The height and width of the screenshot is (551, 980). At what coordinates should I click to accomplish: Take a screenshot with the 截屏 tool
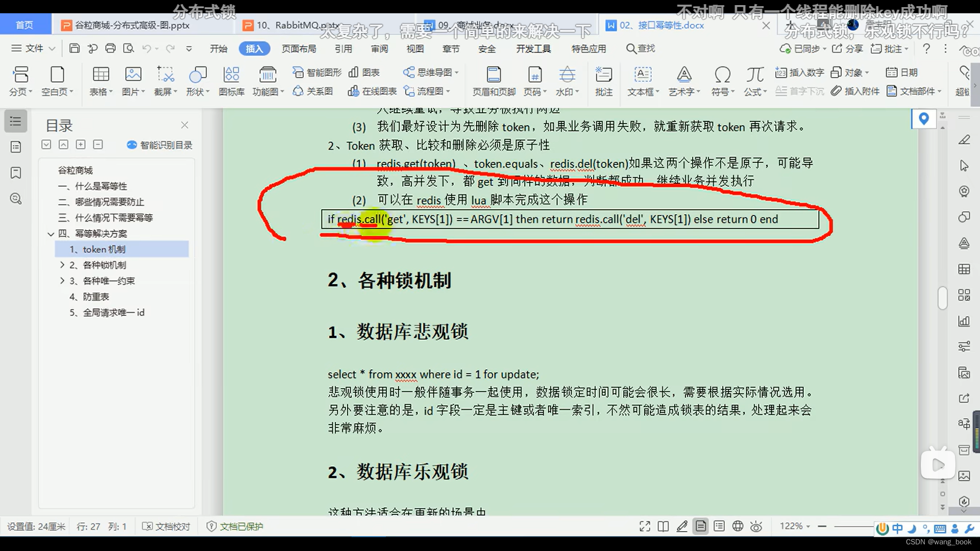[x=165, y=81]
